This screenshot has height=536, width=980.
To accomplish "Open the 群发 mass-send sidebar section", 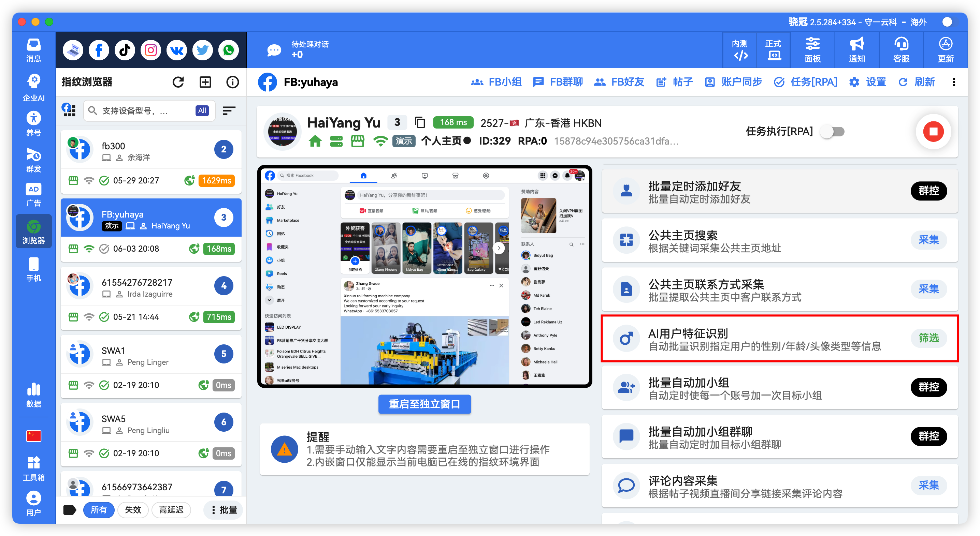I will [33, 160].
